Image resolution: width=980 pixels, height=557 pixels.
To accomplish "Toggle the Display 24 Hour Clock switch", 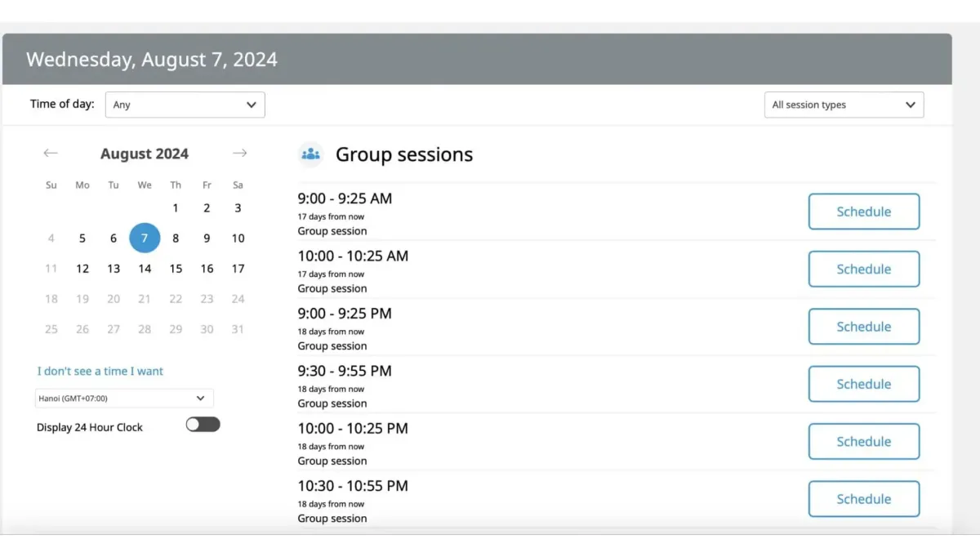I will tap(203, 425).
